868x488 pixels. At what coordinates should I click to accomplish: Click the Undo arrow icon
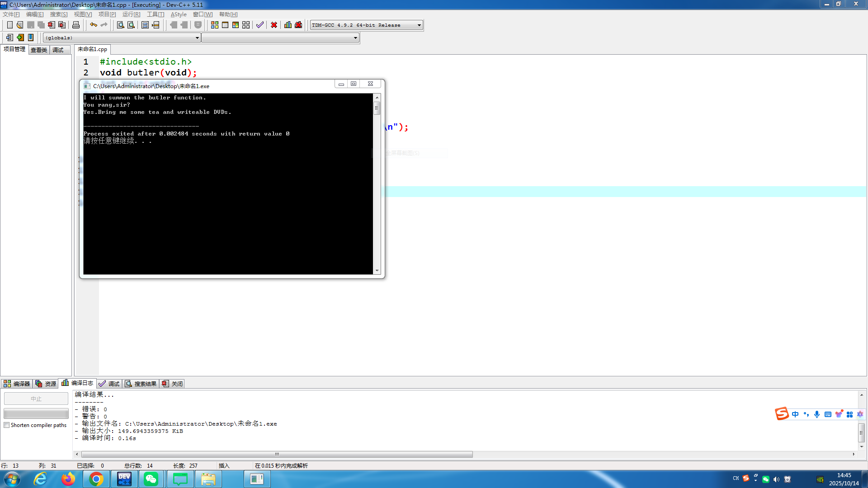coord(93,25)
